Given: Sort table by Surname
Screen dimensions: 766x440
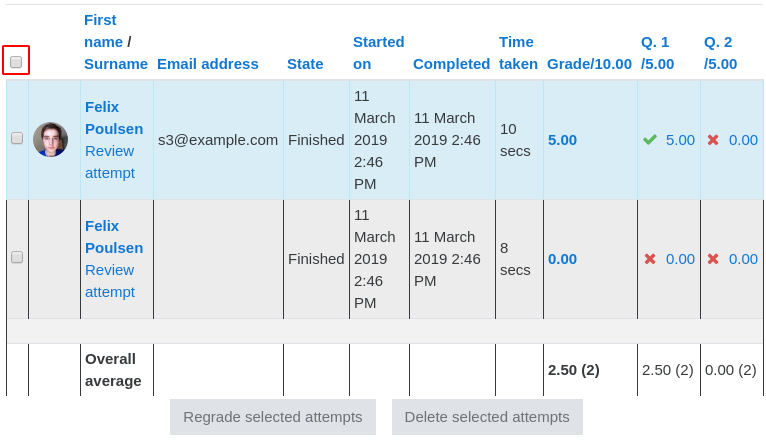Looking at the screenshot, I should [x=116, y=64].
